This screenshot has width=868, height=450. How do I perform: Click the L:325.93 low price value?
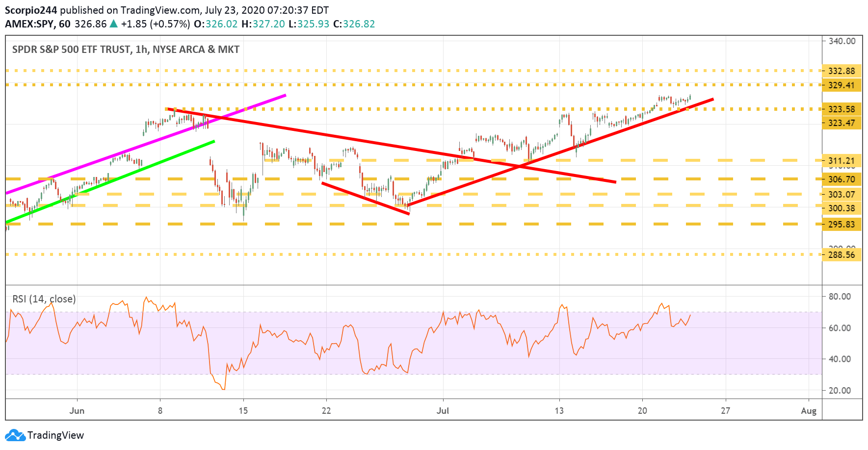309,24
